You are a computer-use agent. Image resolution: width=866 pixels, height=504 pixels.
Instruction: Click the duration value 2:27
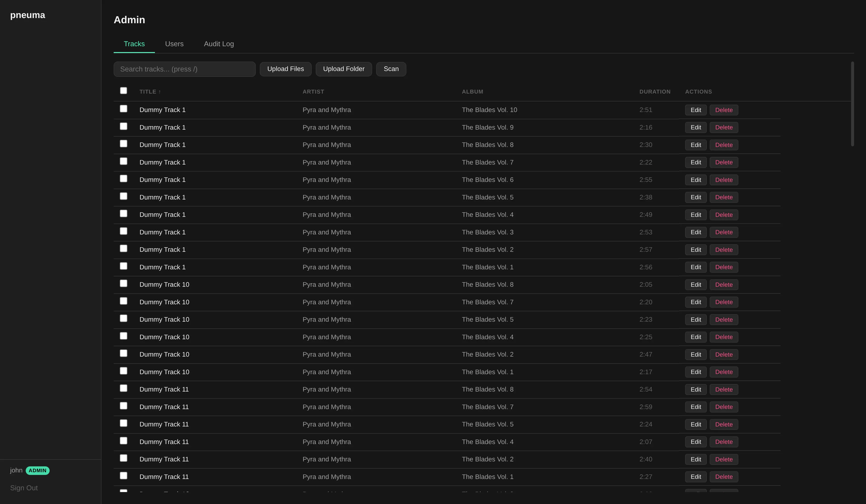646,477
